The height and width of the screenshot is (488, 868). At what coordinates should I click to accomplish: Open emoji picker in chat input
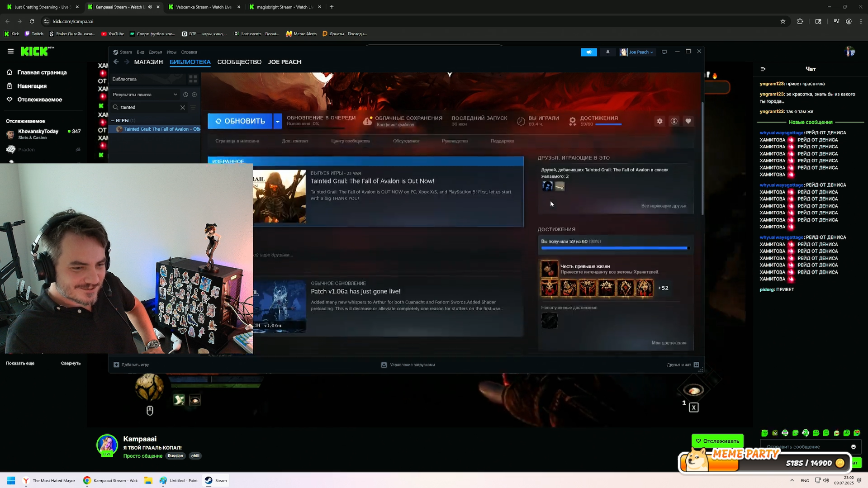(x=854, y=447)
